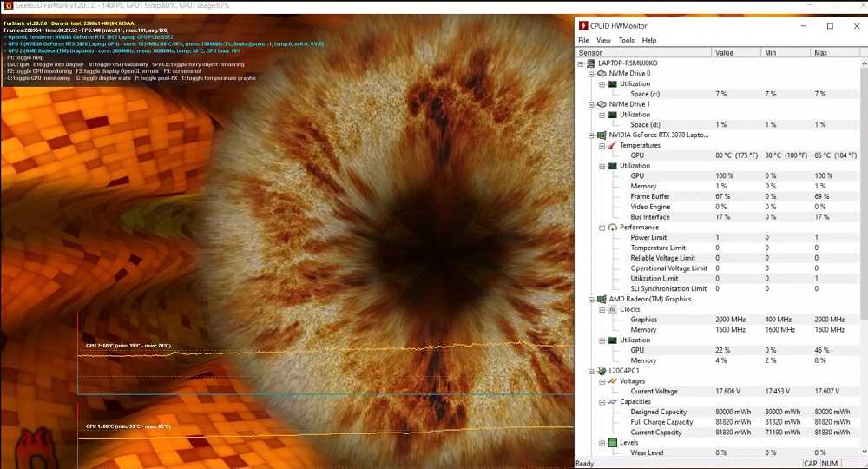868x469 pixels.
Task: Click the green Levels icon
Action: tap(612, 443)
